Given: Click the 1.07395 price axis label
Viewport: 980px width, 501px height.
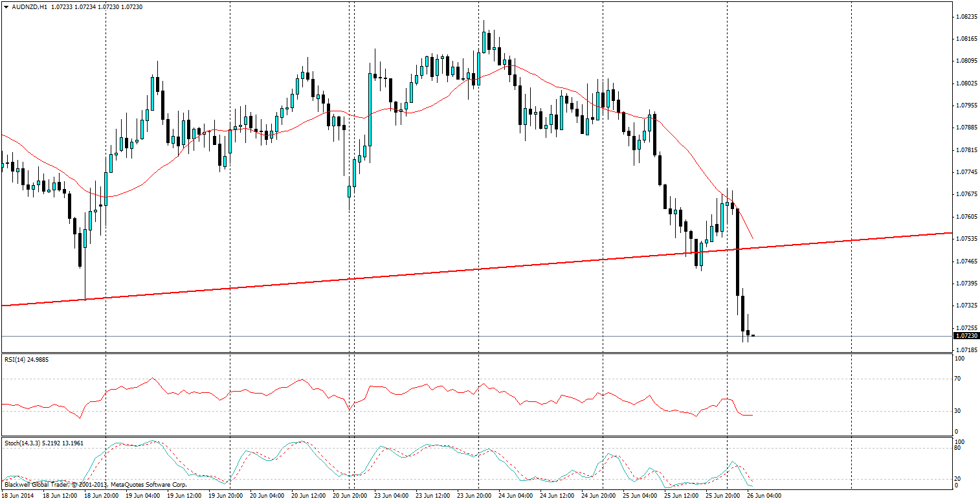Looking at the screenshot, I should (x=967, y=284).
